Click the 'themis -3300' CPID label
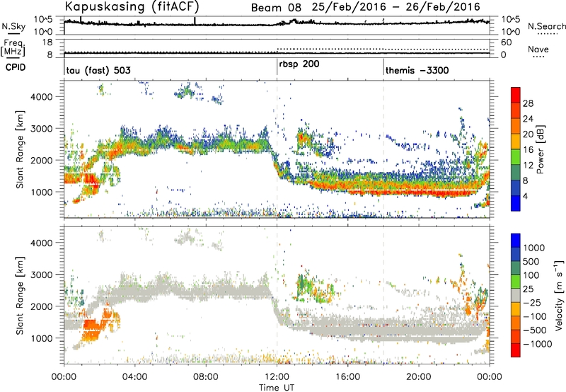 pos(417,70)
